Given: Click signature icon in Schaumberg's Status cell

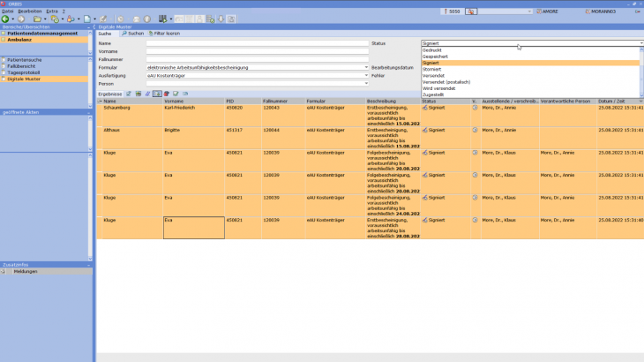Looking at the screenshot, I should point(425,109).
